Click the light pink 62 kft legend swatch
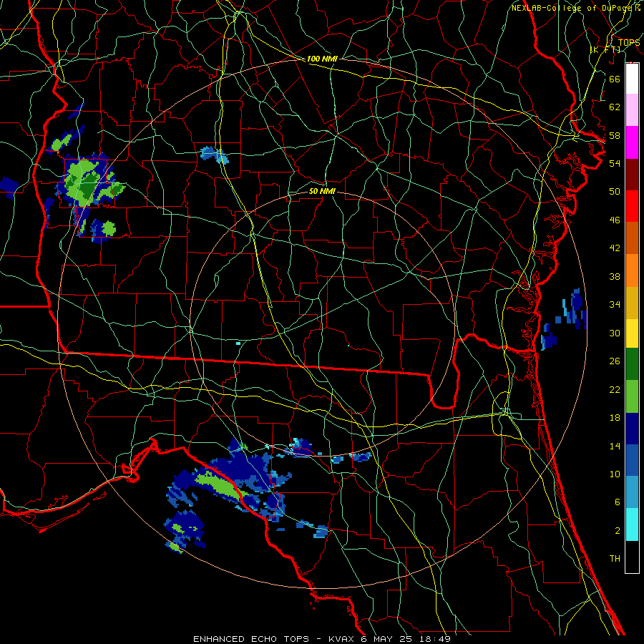 [x=632, y=109]
